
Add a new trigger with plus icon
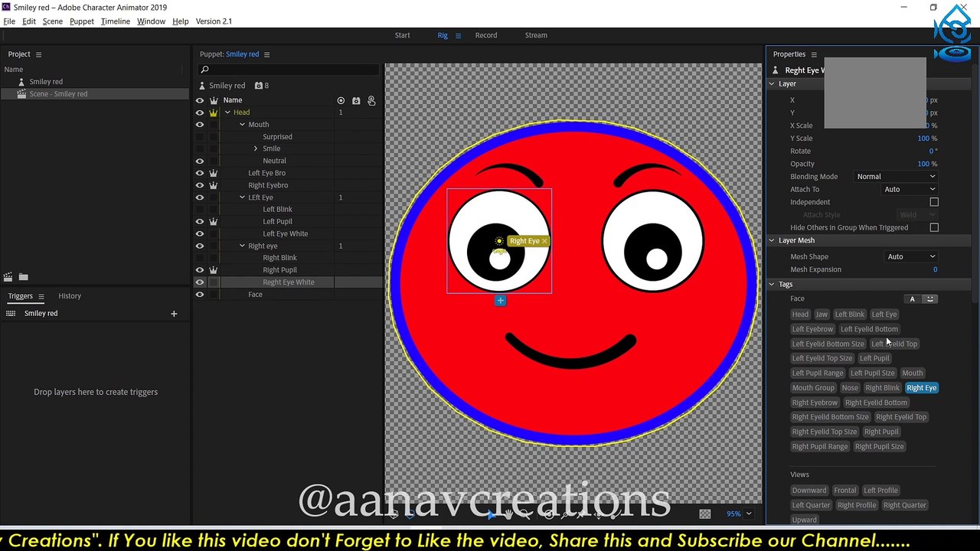coord(174,314)
